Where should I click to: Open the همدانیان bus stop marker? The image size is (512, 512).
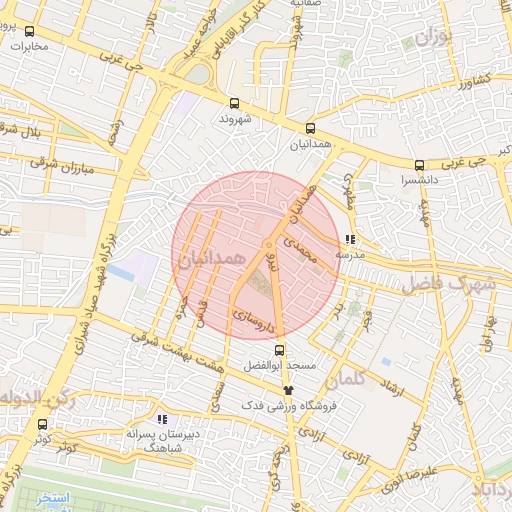coord(310,128)
